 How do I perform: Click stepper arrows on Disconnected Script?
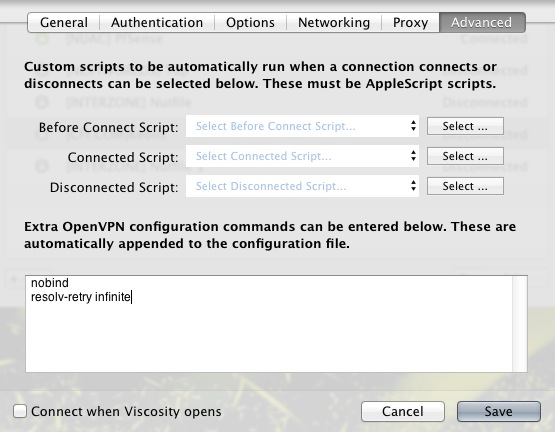coord(413,186)
